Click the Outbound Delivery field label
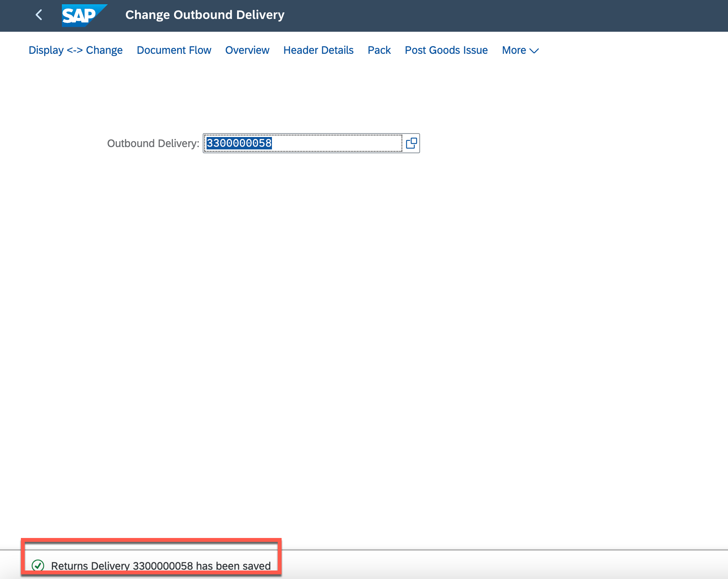 153,144
